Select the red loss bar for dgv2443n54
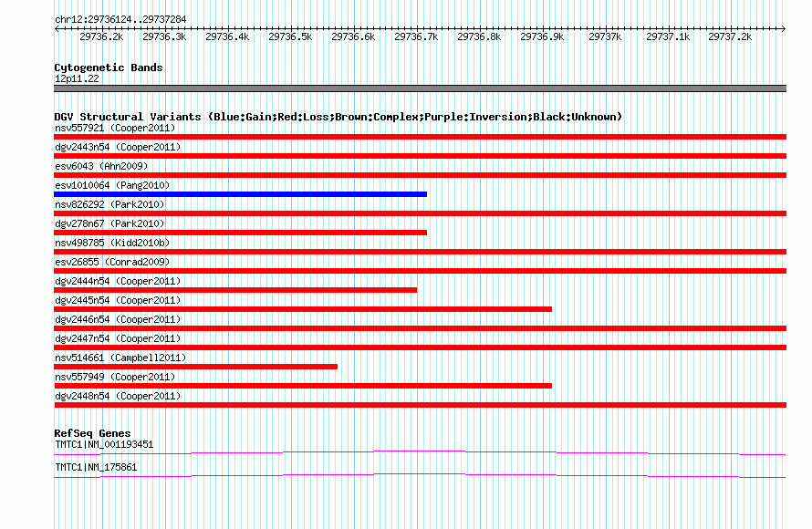This screenshot has width=812, height=529. 420,156
